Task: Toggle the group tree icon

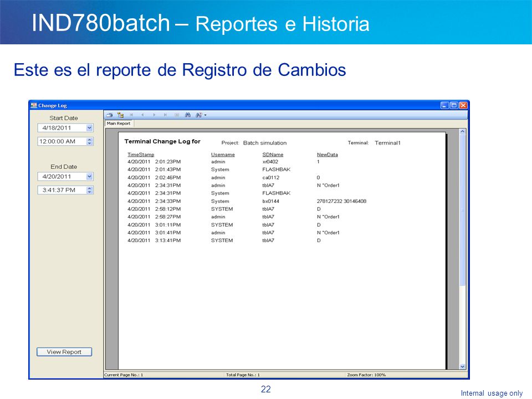Action: 120,115
